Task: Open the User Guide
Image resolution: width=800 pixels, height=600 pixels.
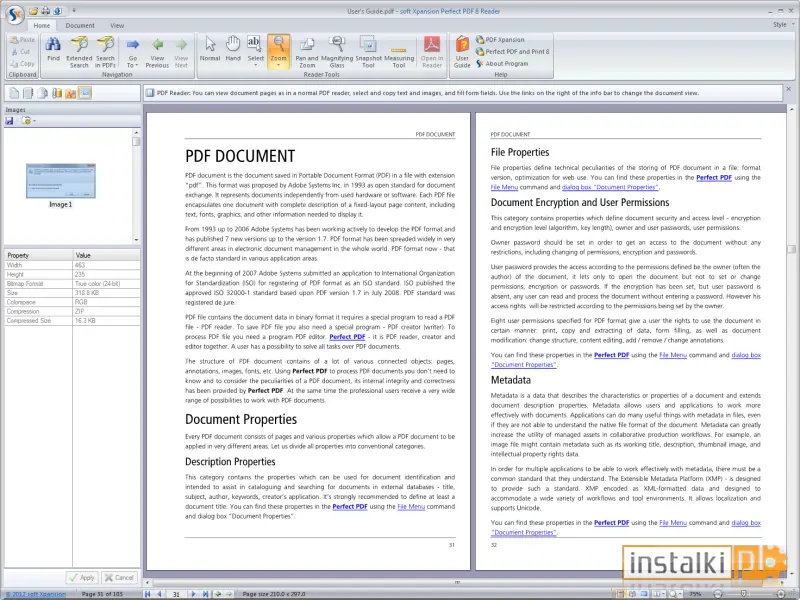Action: 462,52
